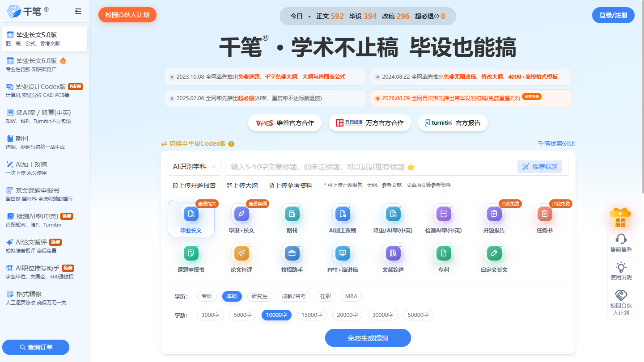Image resolution: width=644 pixels, height=362 pixels.
Task: Click the 校园合伙人计划 orange button
Action: pos(127,15)
